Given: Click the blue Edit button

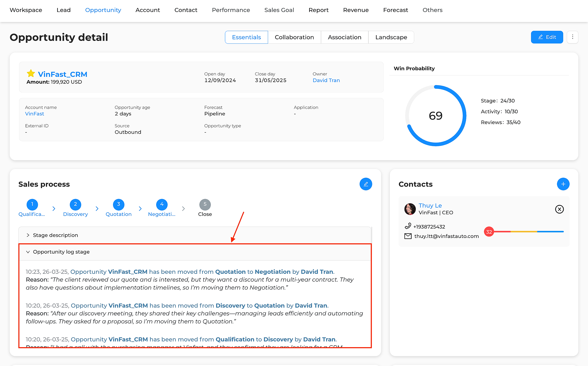Looking at the screenshot, I should click(x=547, y=37).
